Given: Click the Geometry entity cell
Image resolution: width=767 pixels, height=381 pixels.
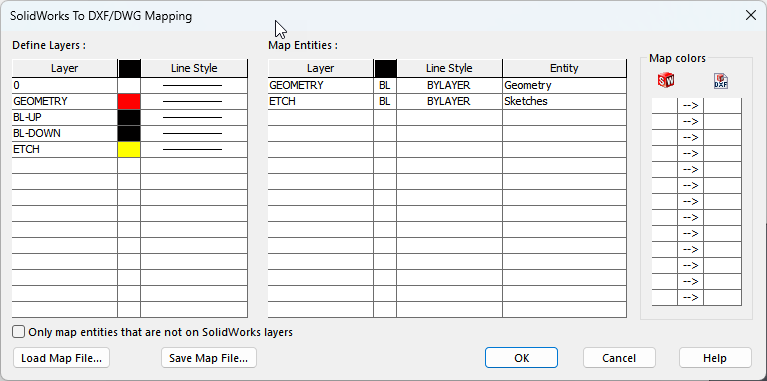Looking at the screenshot, I should coord(564,85).
